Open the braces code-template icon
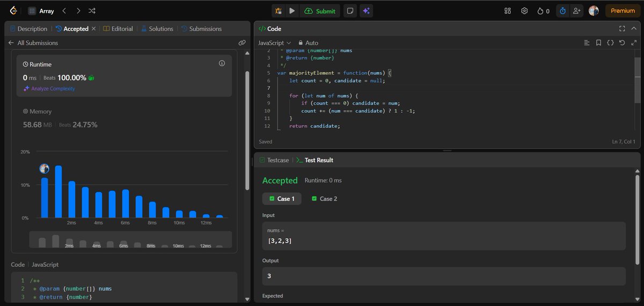This screenshot has width=644, height=306. 610,42
